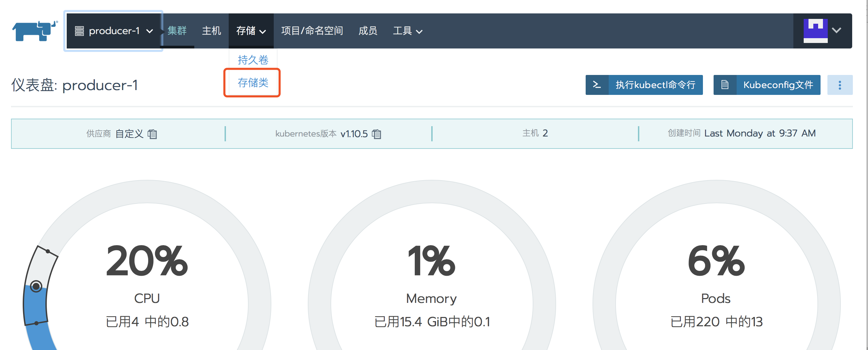Click the user avatar icon
This screenshot has height=350, width=868.
point(815,31)
